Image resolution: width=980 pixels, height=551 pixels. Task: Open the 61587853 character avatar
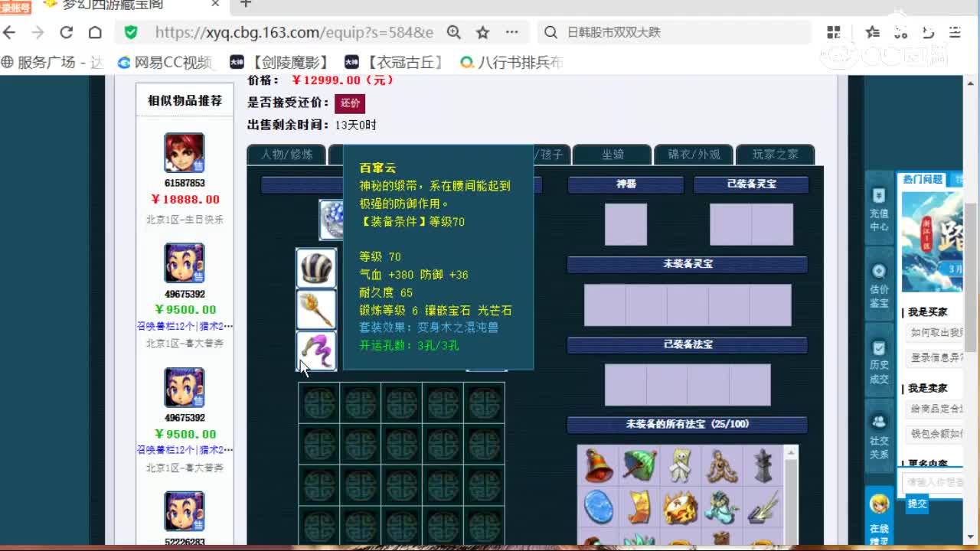[184, 152]
